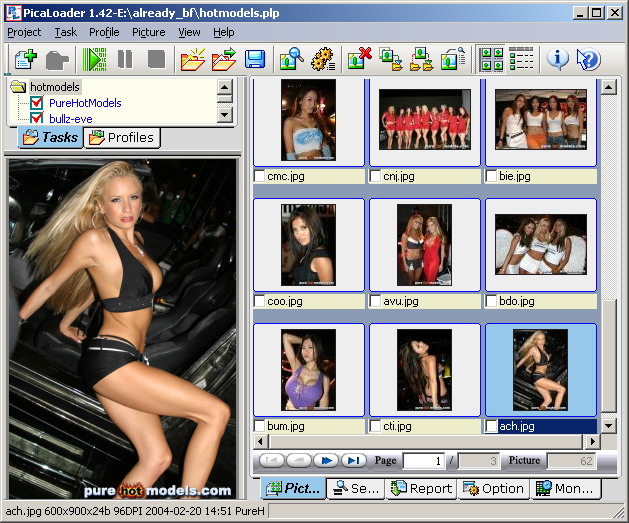Click the new task icon in toolbar
Screen dimensions: 629x523
[x=26, y=59]
